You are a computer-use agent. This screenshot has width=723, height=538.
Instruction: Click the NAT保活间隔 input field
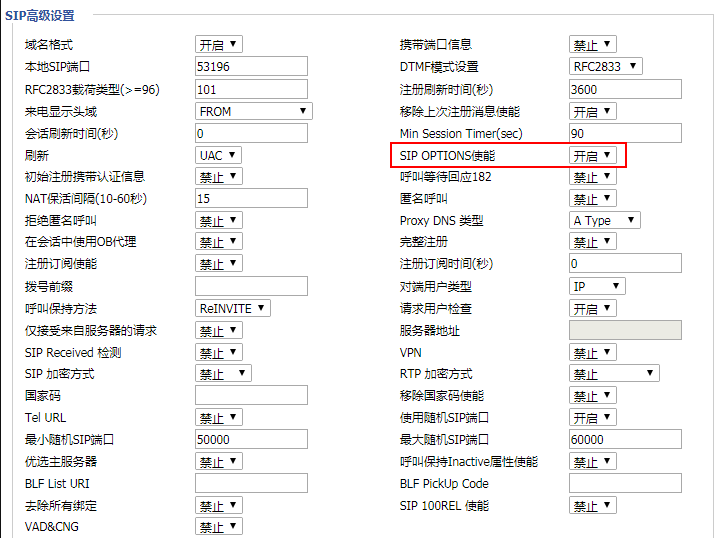pyautogui.click(x=251, y=199)
